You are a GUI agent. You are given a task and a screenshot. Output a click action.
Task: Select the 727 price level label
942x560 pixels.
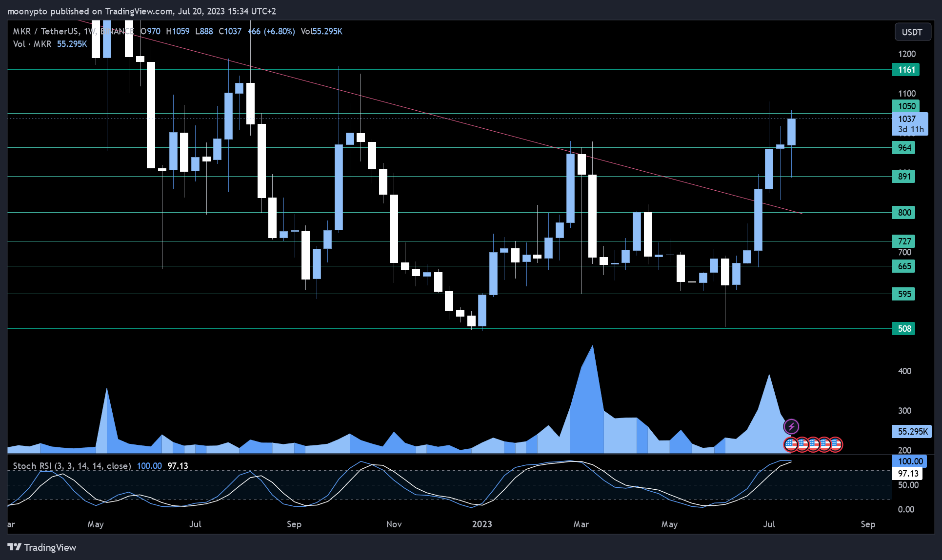point(904,241)
